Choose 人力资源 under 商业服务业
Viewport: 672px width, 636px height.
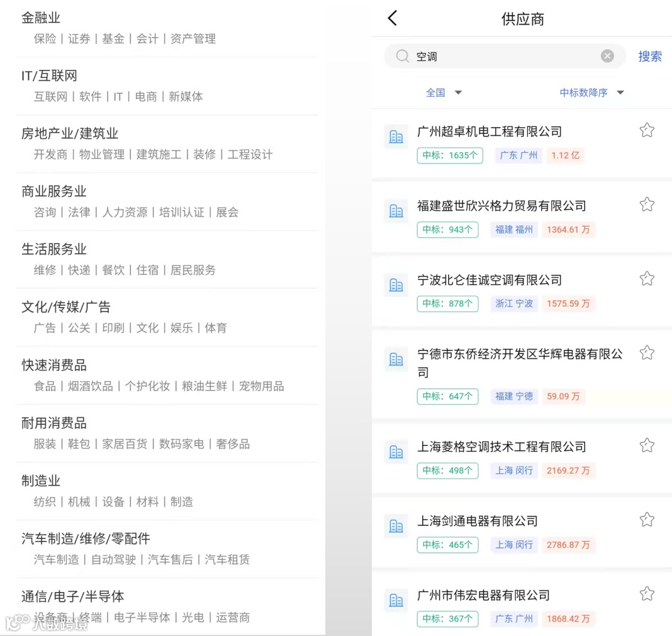coord(125,212)
